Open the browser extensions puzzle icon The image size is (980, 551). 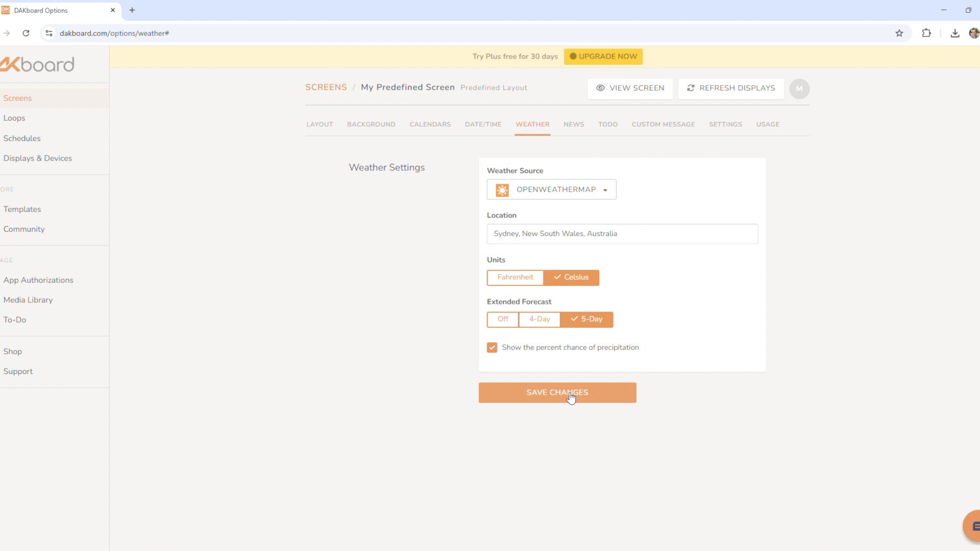point(926,33)
